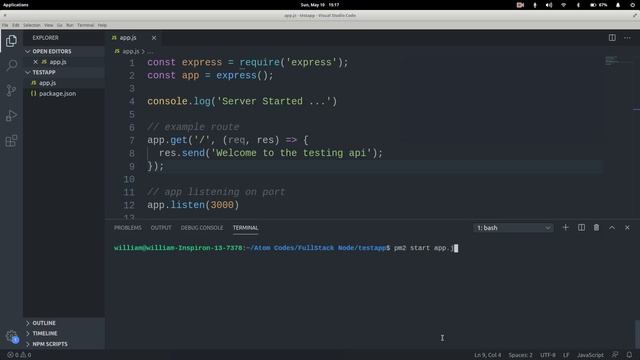Viewport: 640px width, 360px height.
Task: Open the Run and Debug view icon
Action: click(x=11, y=116)
